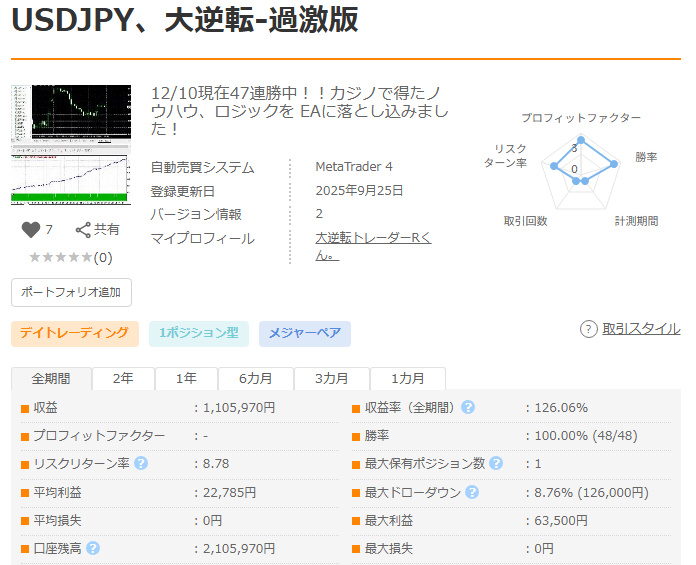The height and width of the screenshot is (565, 696).
Task: Open the 取引スタイル link
Action: click(x=641, y=329)
